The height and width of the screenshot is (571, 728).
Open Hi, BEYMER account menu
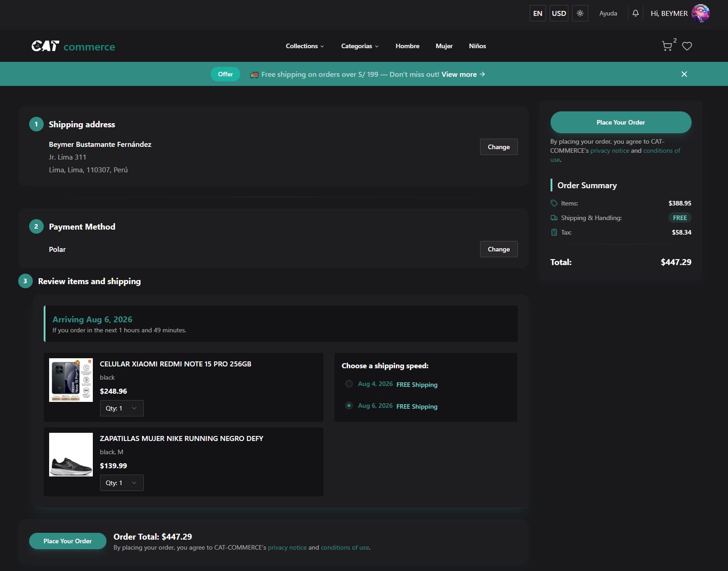(669, 13)
